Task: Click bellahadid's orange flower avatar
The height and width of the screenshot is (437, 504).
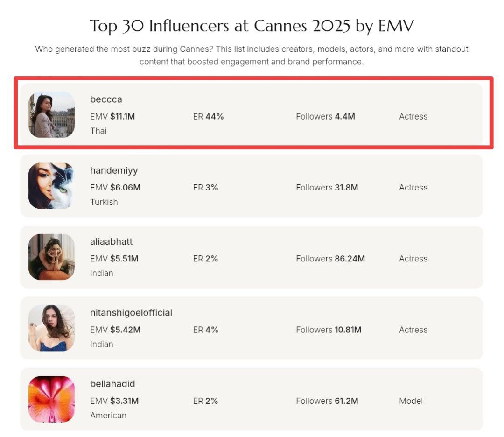Action: click(x=51, y=399)
